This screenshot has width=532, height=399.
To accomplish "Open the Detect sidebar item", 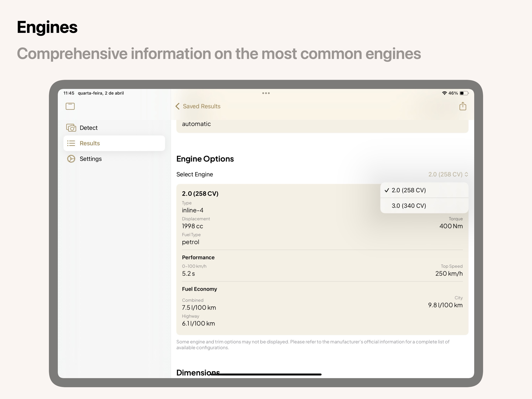I will click(89, 128).
